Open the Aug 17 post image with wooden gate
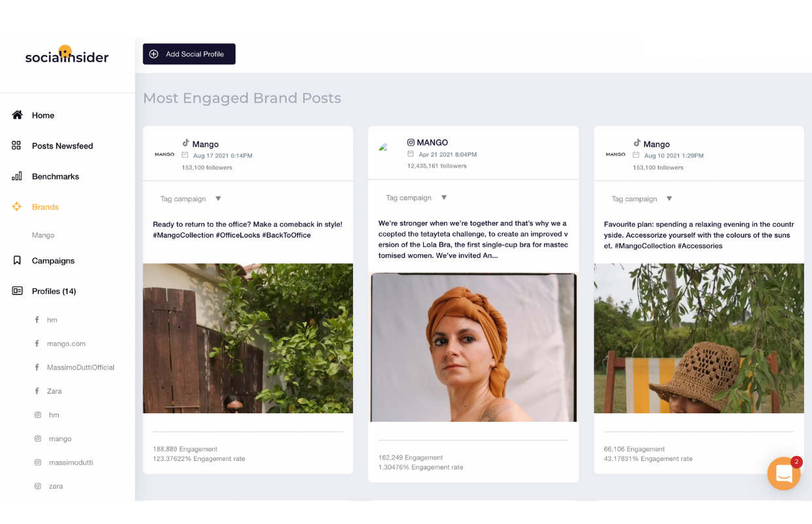The height and width of the screenshot is (524, 812). pyautogui.click(x=248, y=338)
